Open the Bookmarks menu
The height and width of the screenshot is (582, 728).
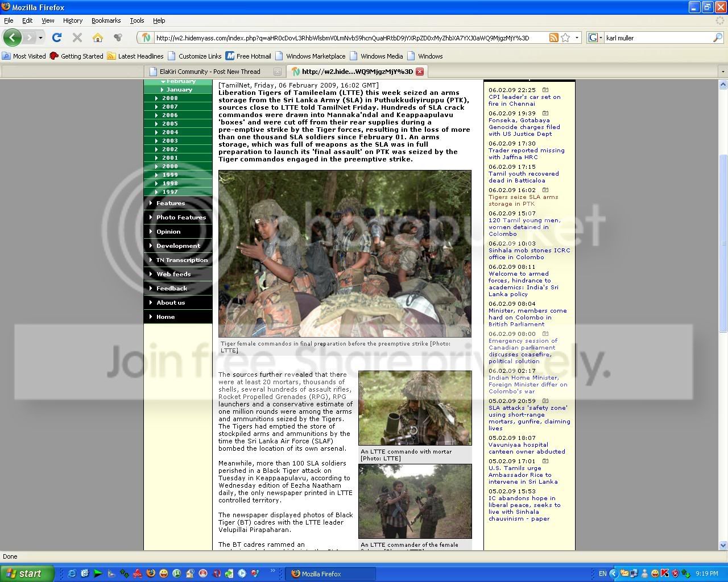click(x=106, y=20)
